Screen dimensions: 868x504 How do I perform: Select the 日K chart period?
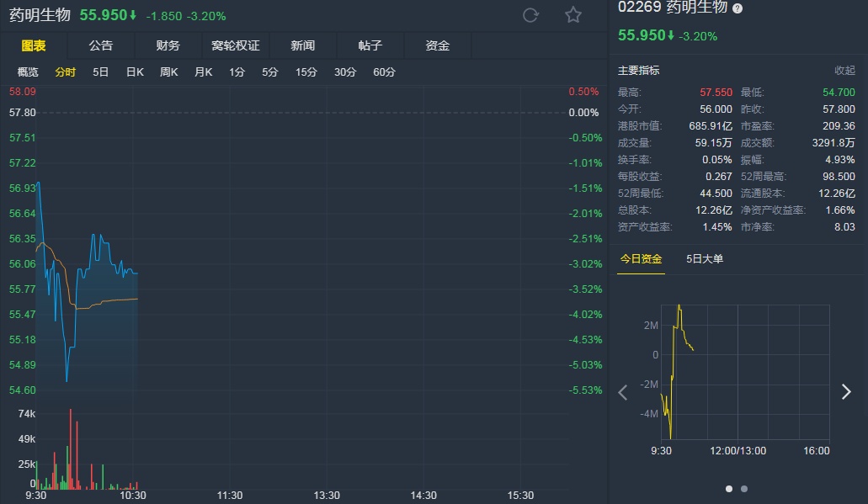135,72
